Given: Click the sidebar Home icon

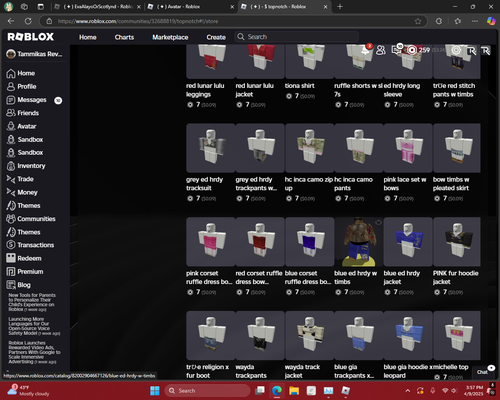Looking at the screenshot, I should coord(11,73).
